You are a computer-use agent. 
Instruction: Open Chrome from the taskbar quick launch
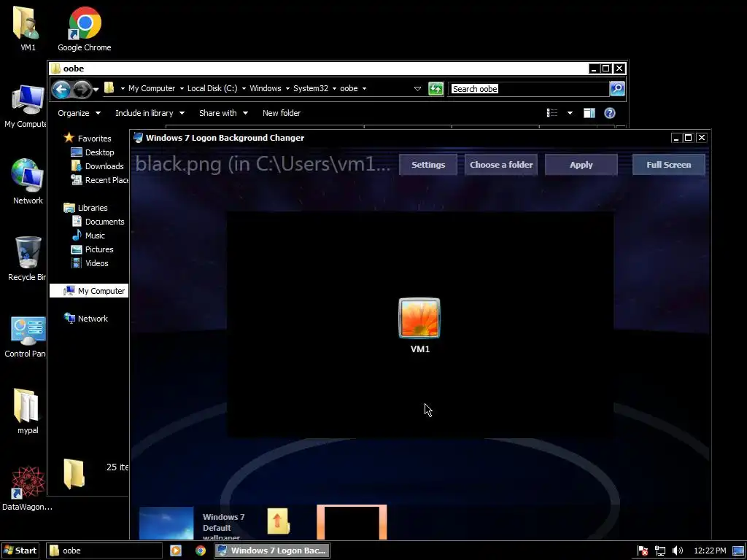(201, 551)
